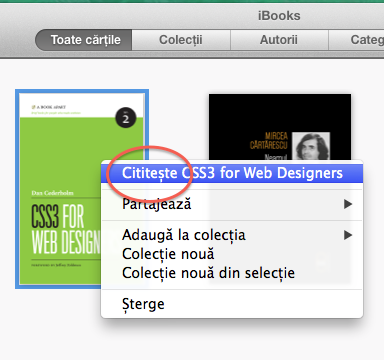Open the Partajează submenu

click(232, 204)
